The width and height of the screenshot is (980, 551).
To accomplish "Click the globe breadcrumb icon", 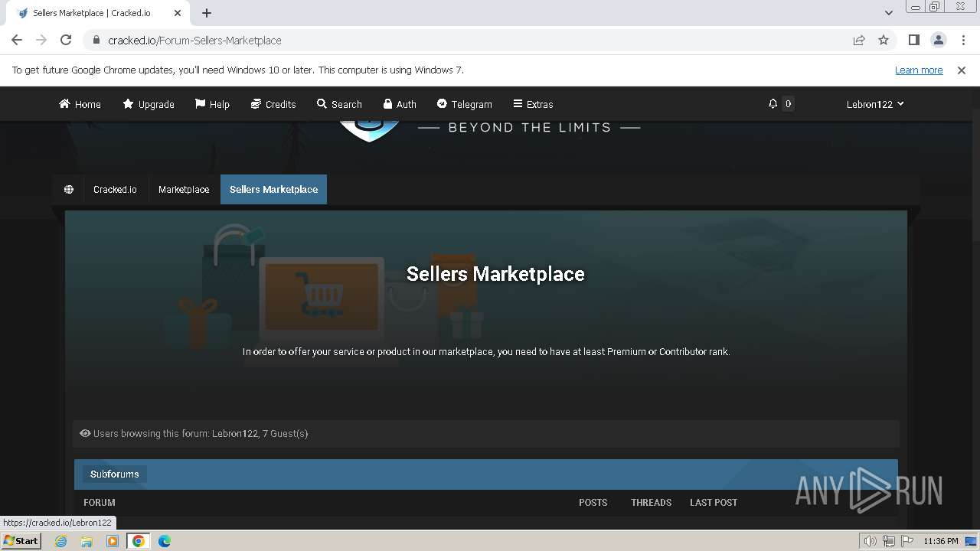I will 69,190.
